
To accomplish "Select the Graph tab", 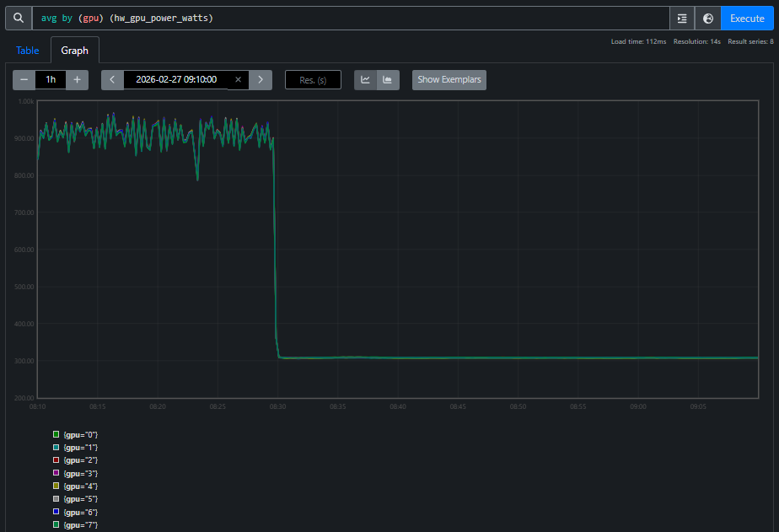I will click(x=74, y=51).
